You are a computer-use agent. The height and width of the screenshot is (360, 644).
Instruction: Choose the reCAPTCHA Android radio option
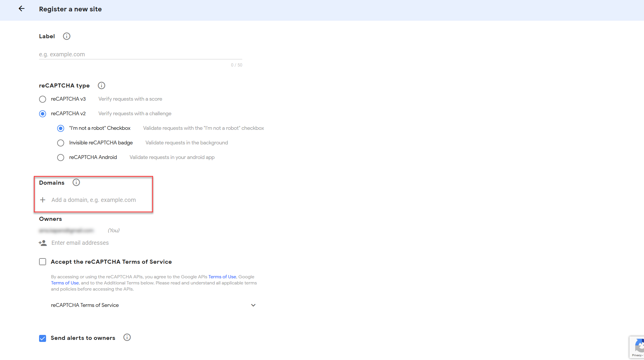click(61, 158)
